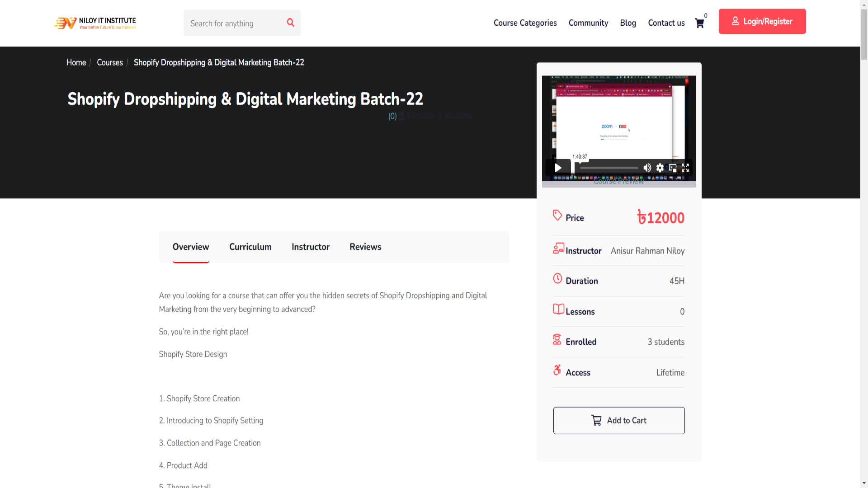The width and height of the screenshot is (868, 488).
Task: Click the search magnifier icon
Action: (x=290, y=23)
